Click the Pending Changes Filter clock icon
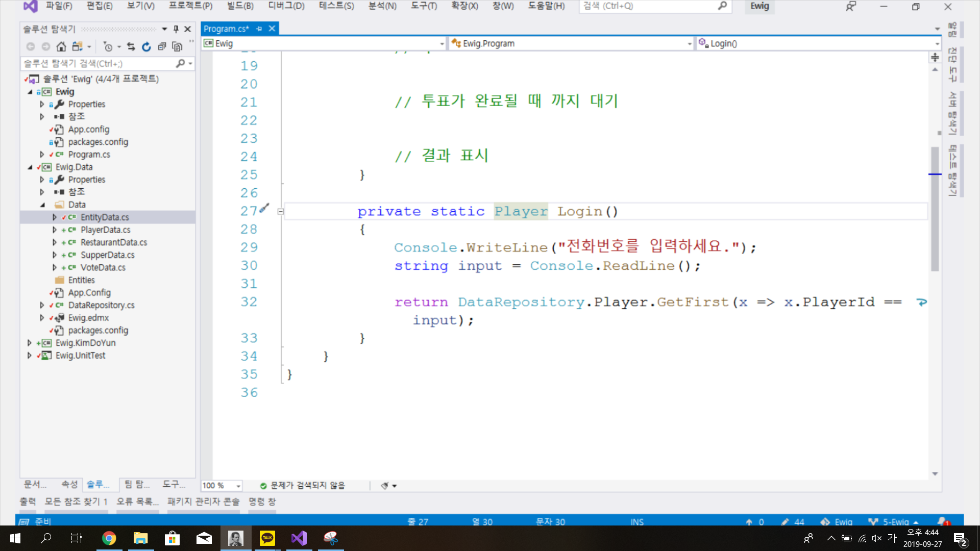The width and height of the screenshot is (980, 551). [108, 47]
